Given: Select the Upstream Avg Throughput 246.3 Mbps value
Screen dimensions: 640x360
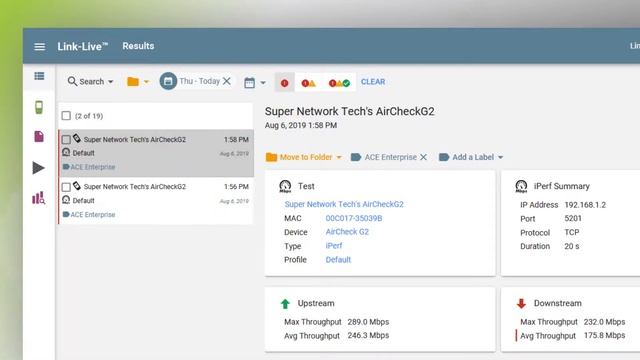Looking at the screenshot, I should [x=368, y=336].
